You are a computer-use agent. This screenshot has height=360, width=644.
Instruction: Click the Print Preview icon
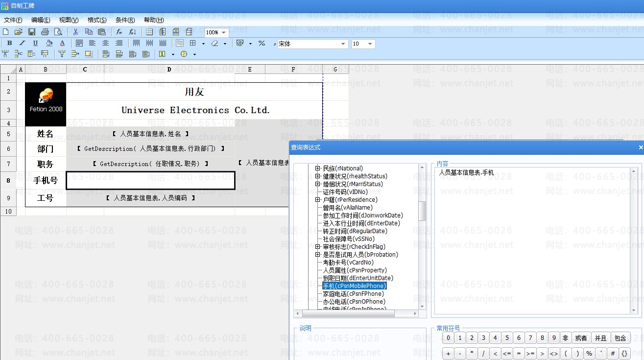pos(58,32)
